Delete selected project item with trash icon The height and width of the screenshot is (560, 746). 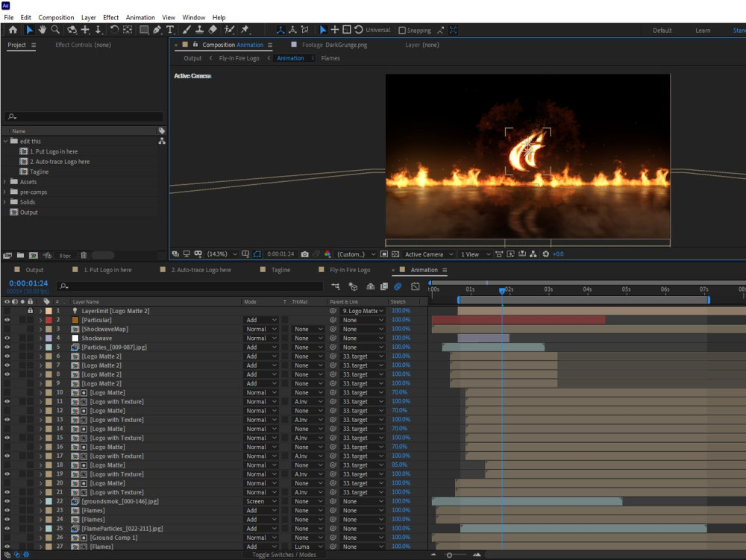tap(84, 255)
